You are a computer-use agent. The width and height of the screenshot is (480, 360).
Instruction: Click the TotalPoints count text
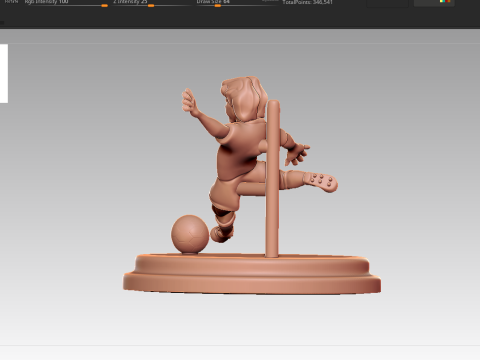point(307,2)
